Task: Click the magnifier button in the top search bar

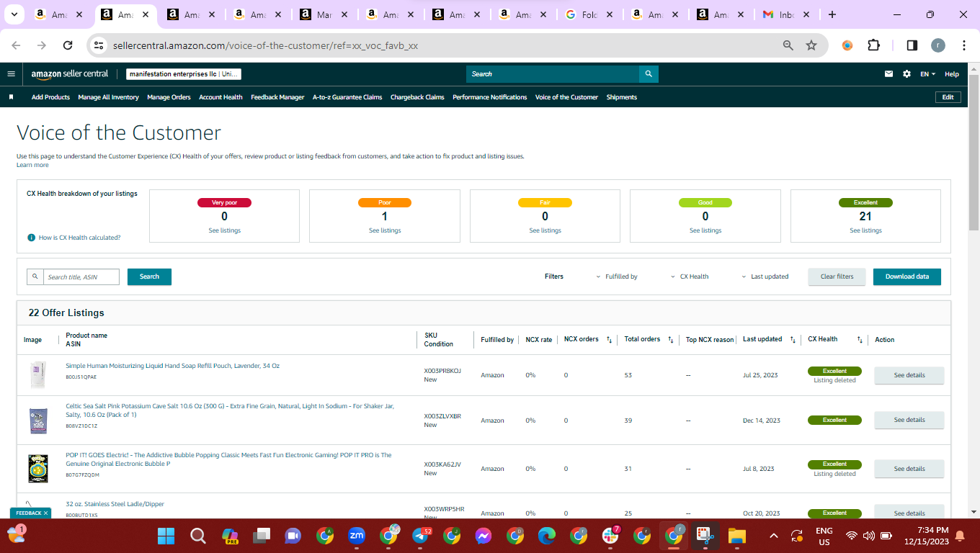Action: click(x=649, y=73)
